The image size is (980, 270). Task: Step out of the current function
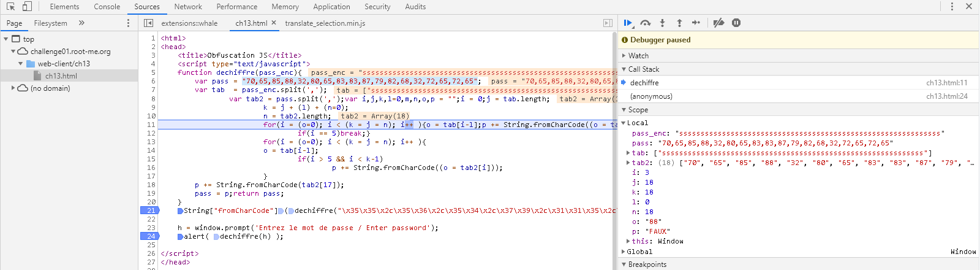click(x=679, y=23)
